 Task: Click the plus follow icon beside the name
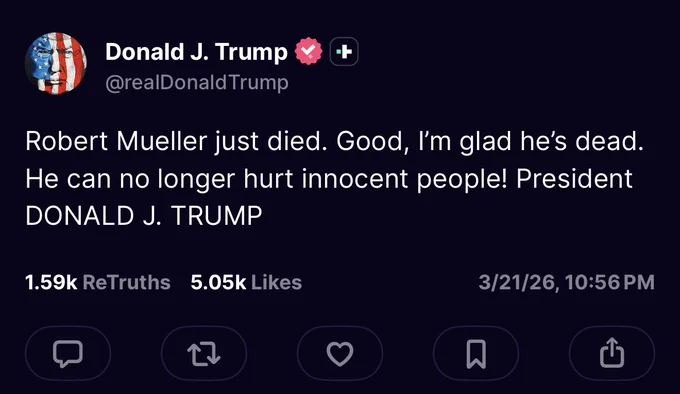(x=344, y=52)
